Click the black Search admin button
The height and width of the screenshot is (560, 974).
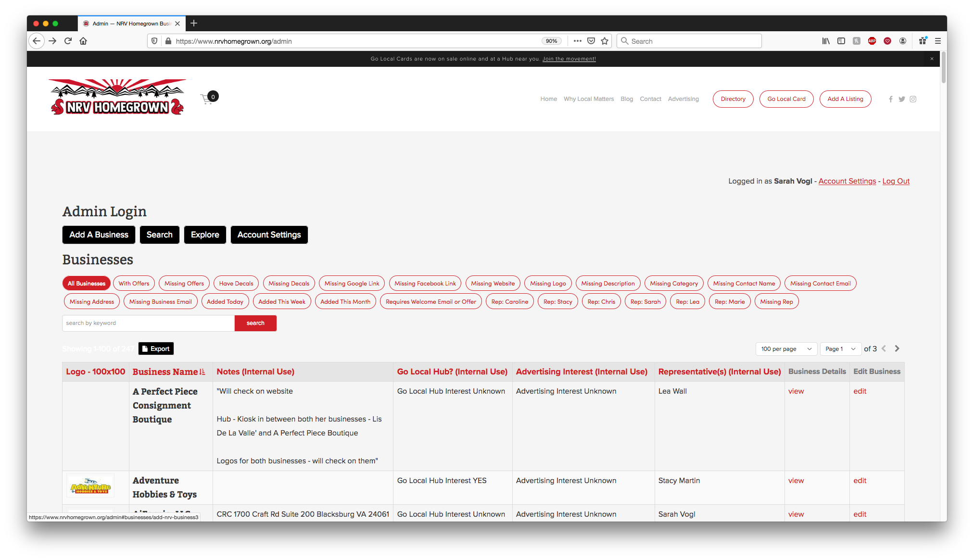(x=159, y=235)
